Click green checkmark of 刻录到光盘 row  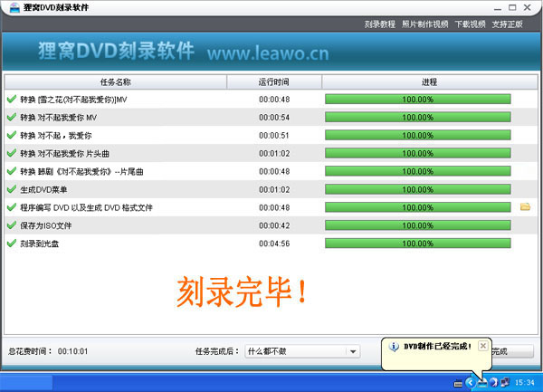pos(12,244)
